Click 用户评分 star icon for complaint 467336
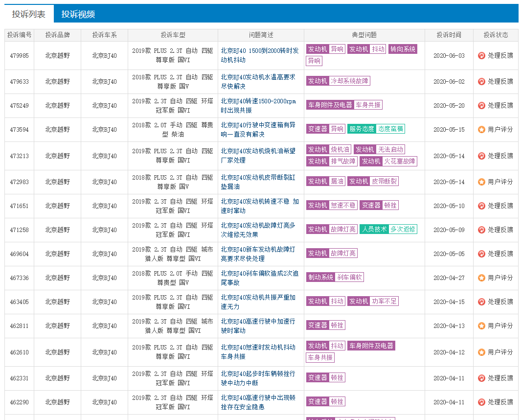 [x=481, y=278]
